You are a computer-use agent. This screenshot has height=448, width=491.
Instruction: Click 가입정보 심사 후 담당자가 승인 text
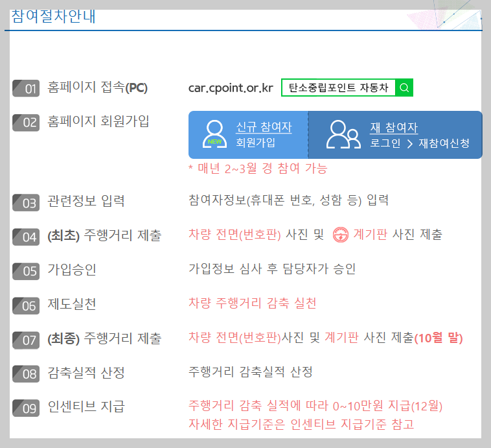[272, 268]
